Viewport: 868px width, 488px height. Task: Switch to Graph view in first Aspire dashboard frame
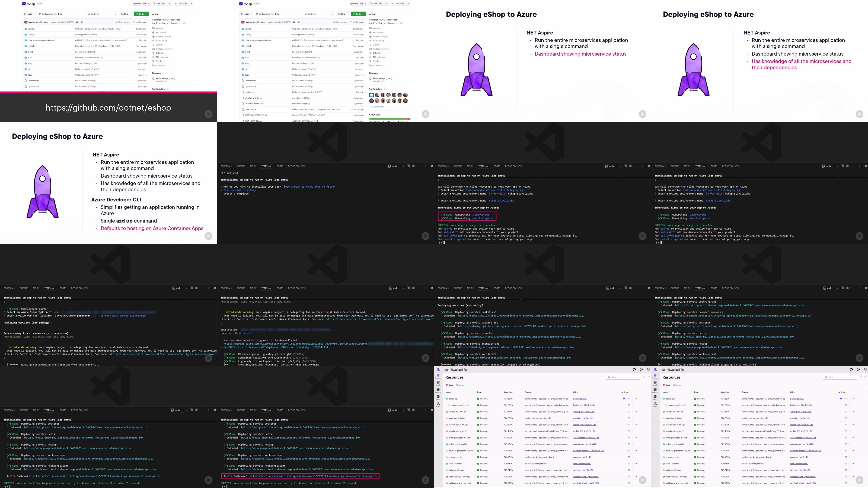460,385
